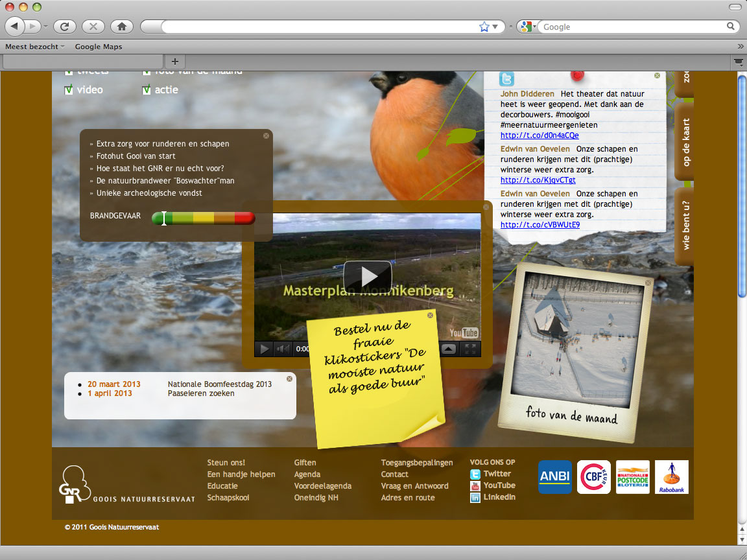
Task: Open the 'op de kaart' side tab
Action: (684, 142)
